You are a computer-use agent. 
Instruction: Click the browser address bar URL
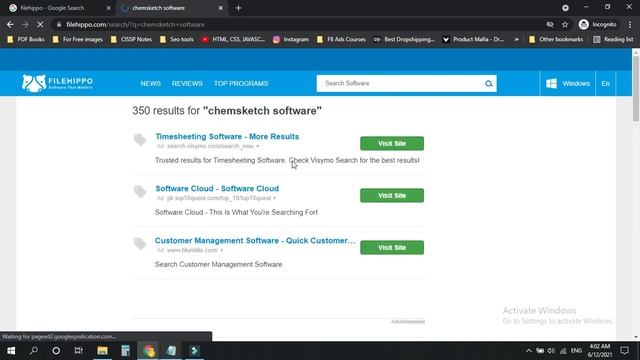tap(136, 24)
